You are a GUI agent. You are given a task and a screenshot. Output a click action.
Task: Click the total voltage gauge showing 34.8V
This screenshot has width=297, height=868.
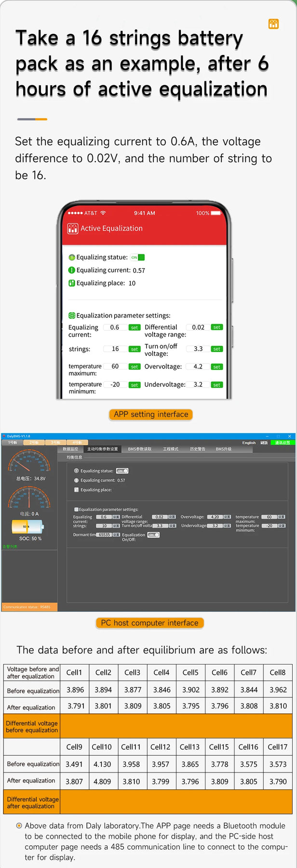pos(29,461)
